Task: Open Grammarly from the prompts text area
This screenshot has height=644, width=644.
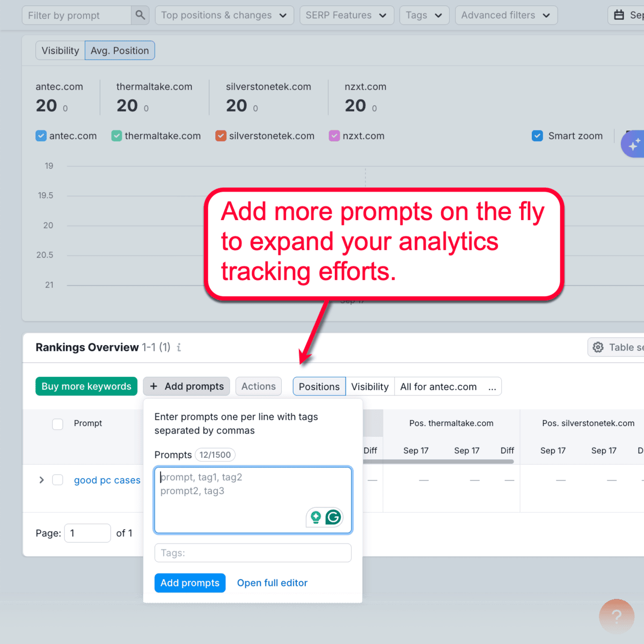Action: click(x=333, y=517)
